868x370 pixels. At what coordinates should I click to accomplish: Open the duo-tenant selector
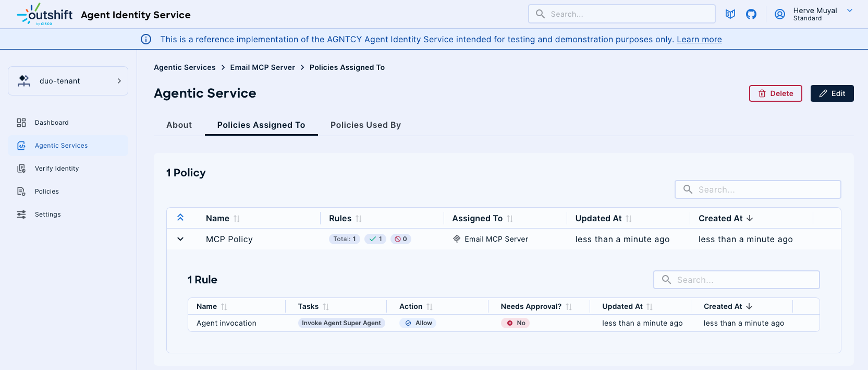pos(68,81)
